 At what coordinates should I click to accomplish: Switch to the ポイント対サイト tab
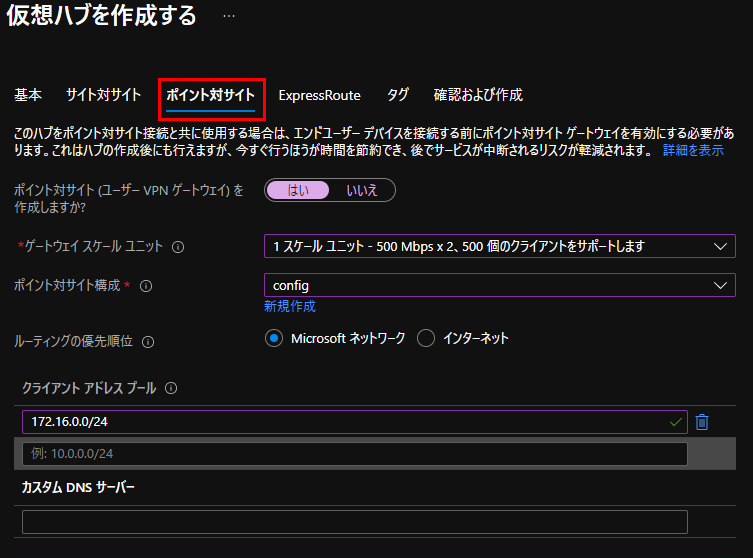(x=210, y=95)
